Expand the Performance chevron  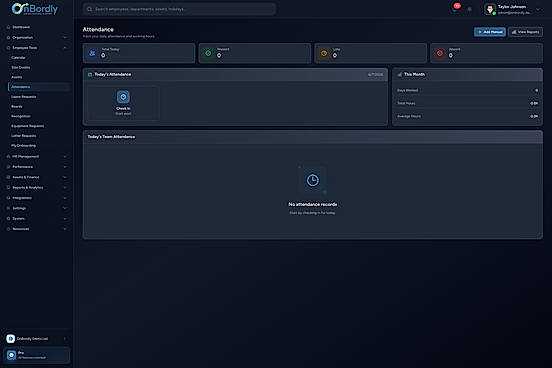point(65,167)
